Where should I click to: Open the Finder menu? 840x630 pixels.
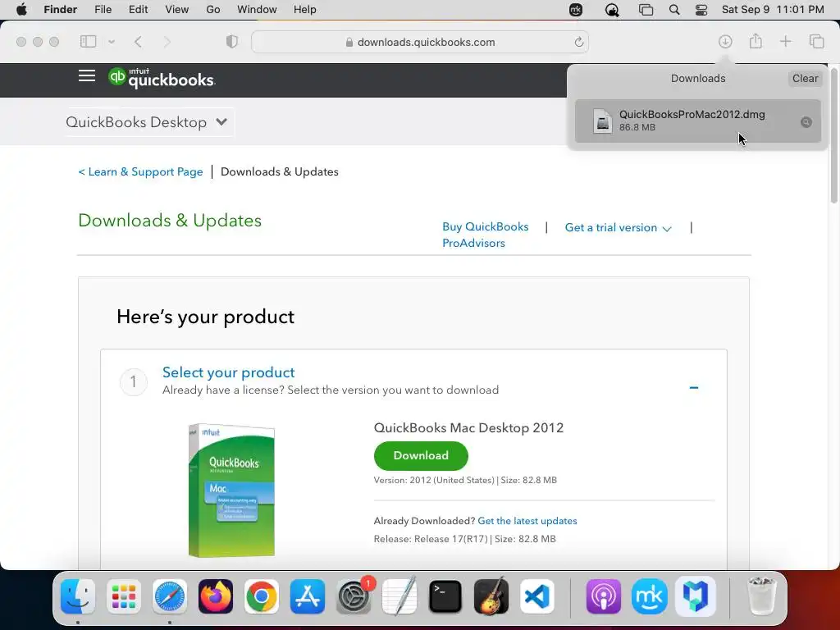click(x=61, y=10)
